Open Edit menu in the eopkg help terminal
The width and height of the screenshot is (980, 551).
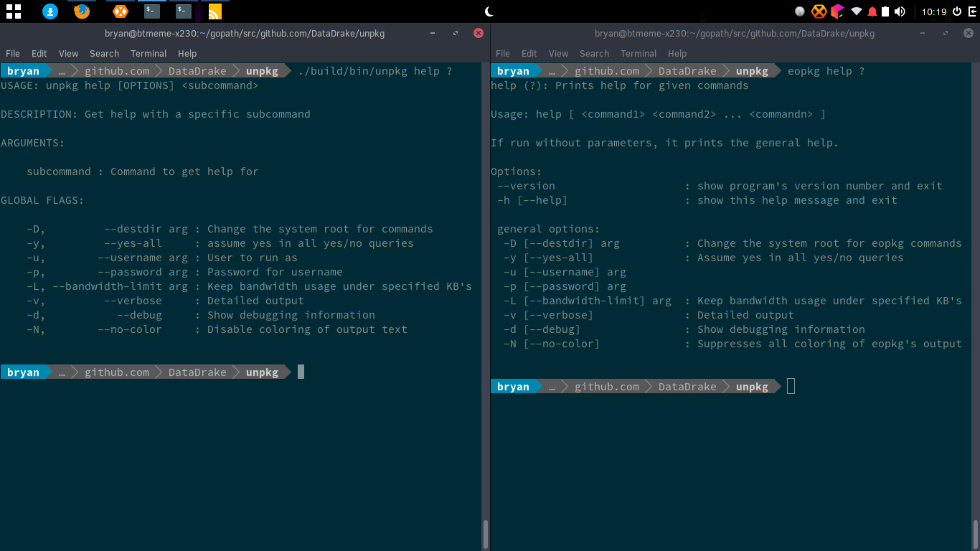(x=529, y=54)
